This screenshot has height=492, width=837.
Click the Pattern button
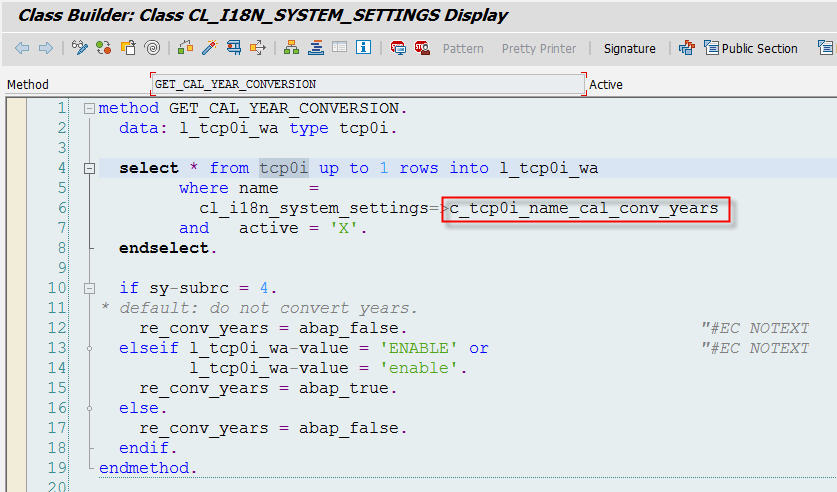tap(463, 49)
